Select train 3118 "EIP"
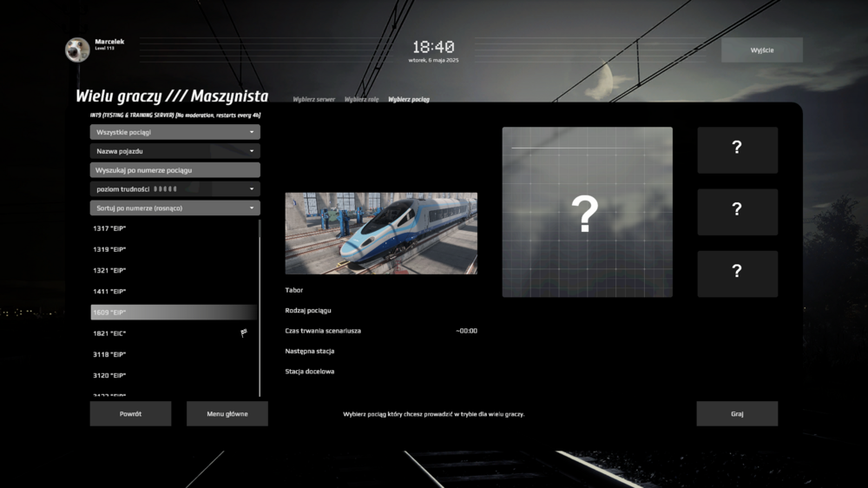 [174, 354]
